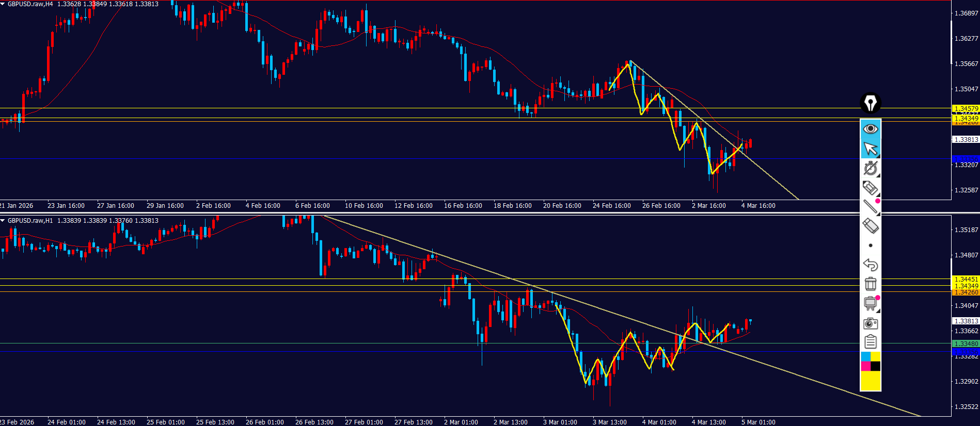
Task: Pick the cyan color swatch
Action: pos(865,356)
